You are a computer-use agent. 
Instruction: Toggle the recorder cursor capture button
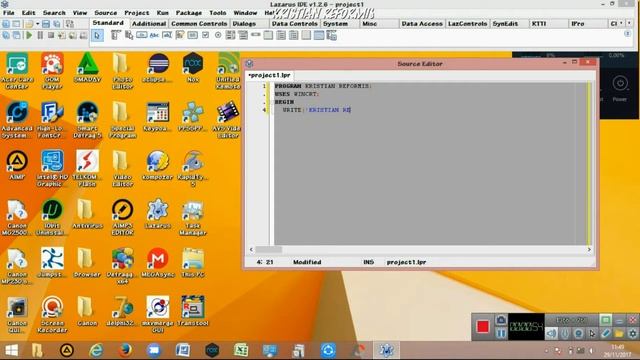(592, 333)
